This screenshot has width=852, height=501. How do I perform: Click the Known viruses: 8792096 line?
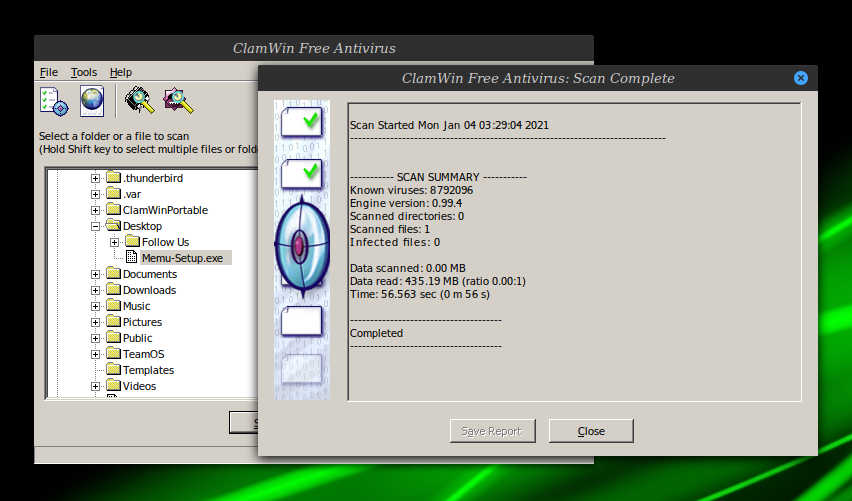tap(411, 191)
